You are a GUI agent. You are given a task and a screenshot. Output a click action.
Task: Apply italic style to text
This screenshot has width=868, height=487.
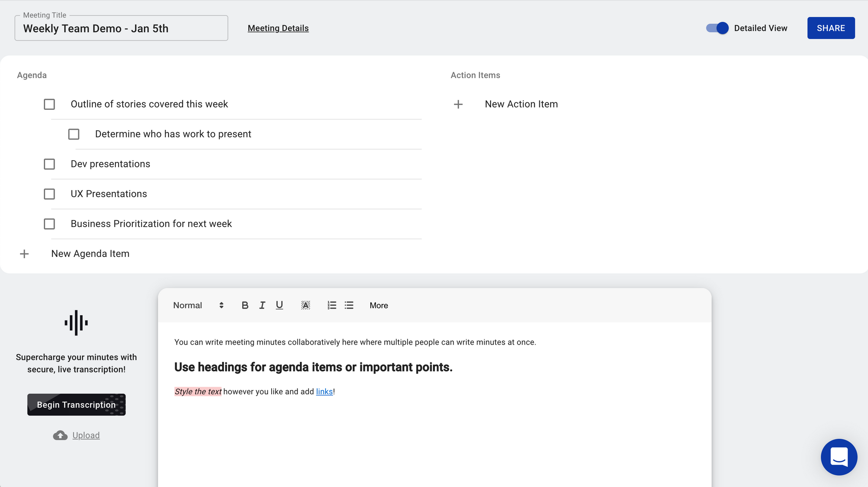click(x=261, y=305)
